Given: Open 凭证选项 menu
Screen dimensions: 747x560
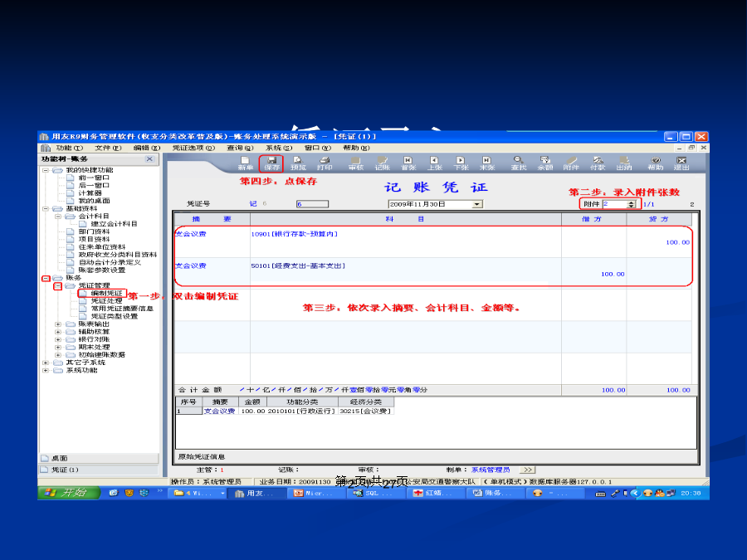Looking at the screenshot, I should (x=193, y=149).
